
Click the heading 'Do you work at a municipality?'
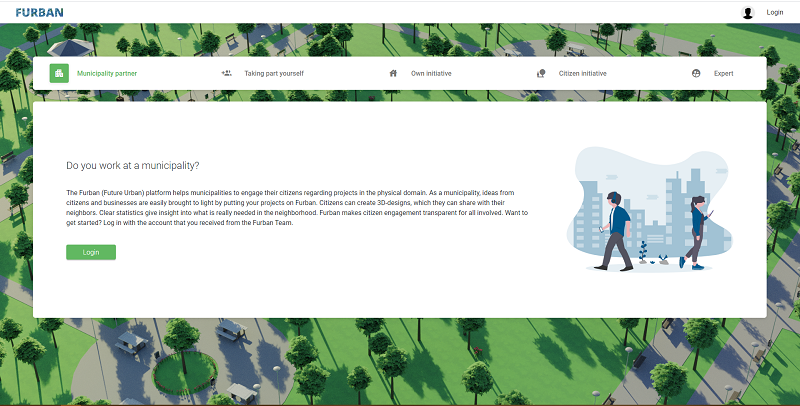[133, 166]
